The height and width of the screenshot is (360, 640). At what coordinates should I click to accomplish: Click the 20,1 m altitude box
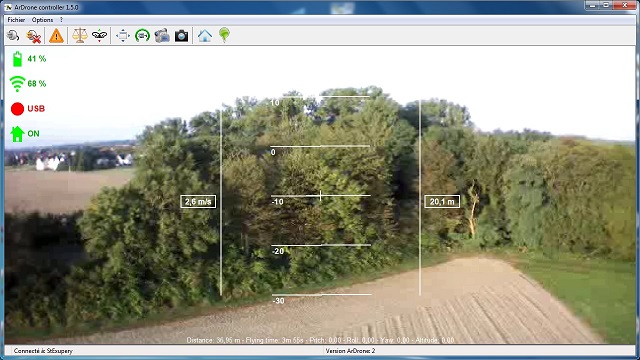(x=442, y=202)
